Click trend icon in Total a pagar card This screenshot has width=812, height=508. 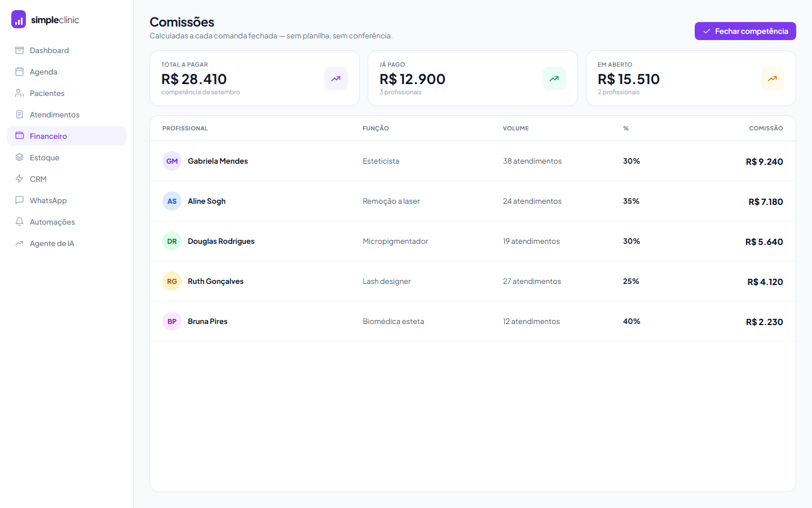336,78
